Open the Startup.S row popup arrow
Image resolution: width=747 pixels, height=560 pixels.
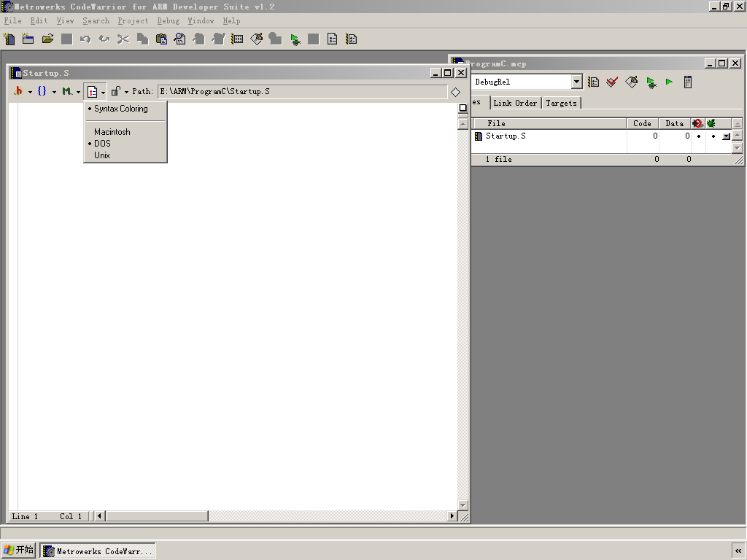click(726, 136)
